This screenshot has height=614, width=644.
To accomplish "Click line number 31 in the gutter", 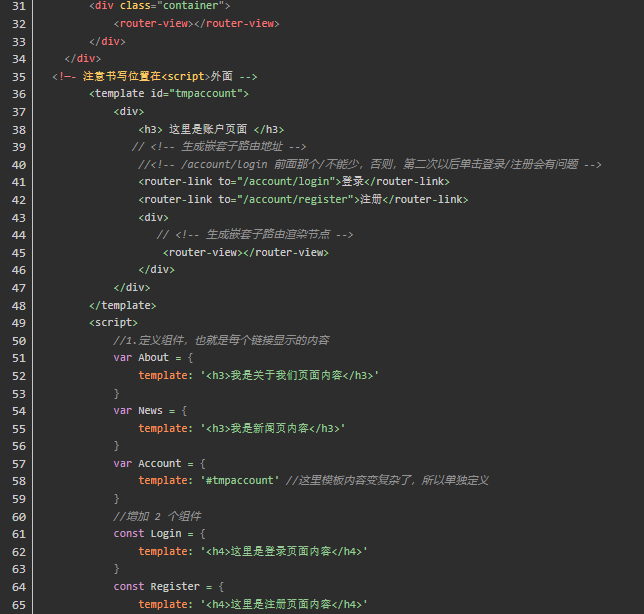I will click(18, 6).
